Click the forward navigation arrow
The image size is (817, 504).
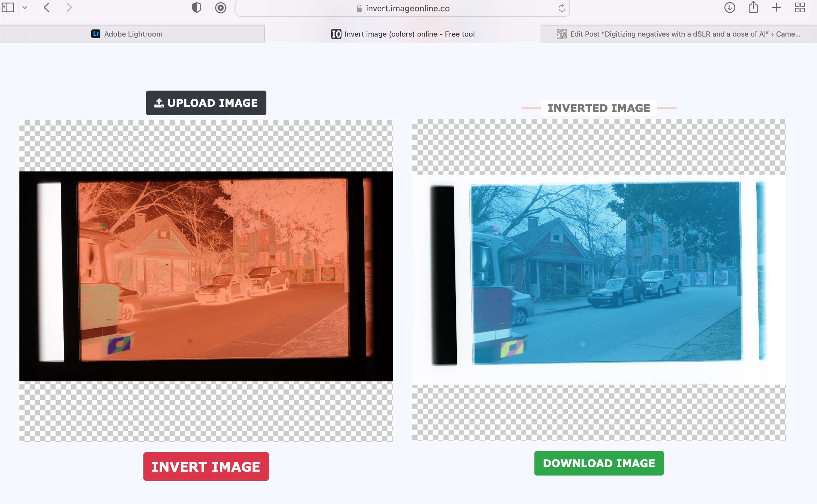pyautogui.click(x=69, y=7)
